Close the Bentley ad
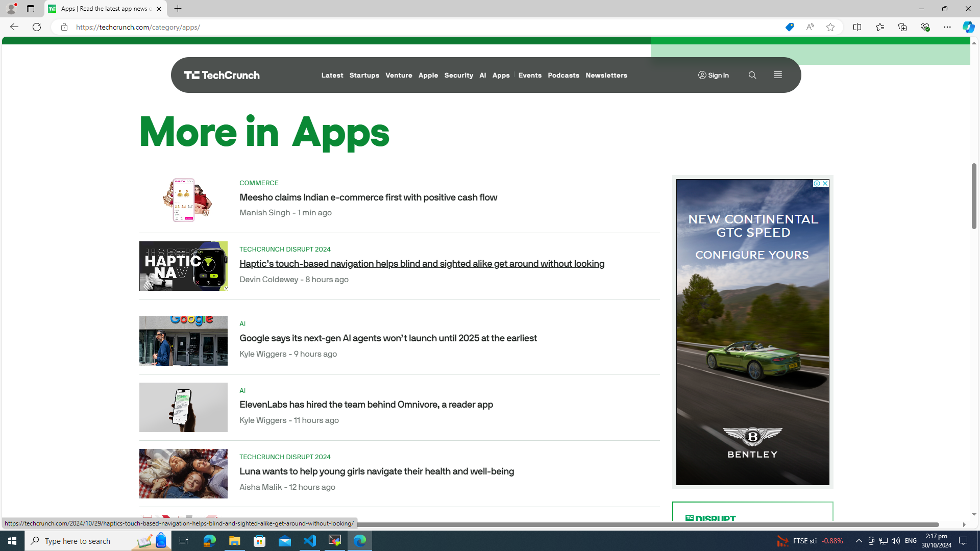The image size is (980, 551). (x=825, y=183)
